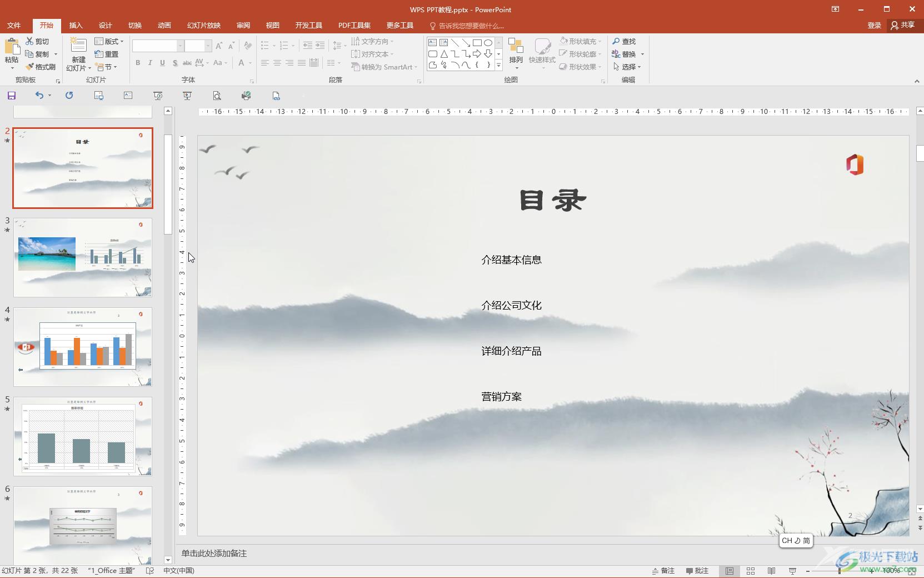The height and width of the screenshot is (578, 924).
Task: Click the Share (共享) button
Action: [902, 25]
